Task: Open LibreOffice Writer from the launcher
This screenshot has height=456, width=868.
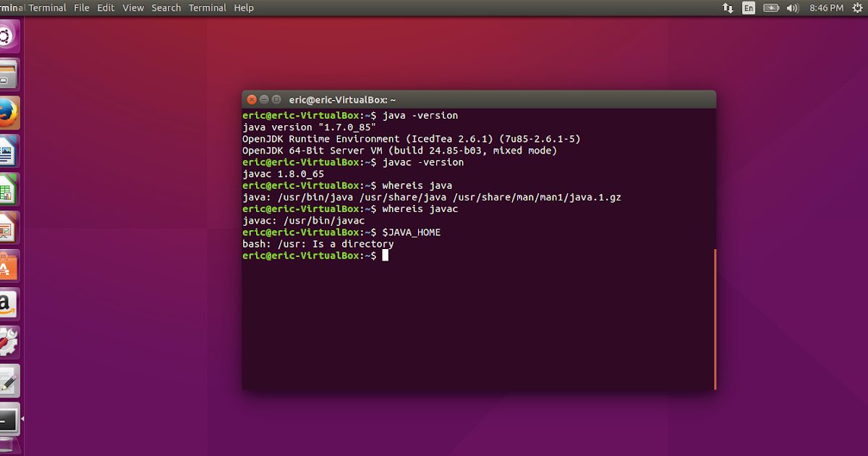Action: (7, 151)
